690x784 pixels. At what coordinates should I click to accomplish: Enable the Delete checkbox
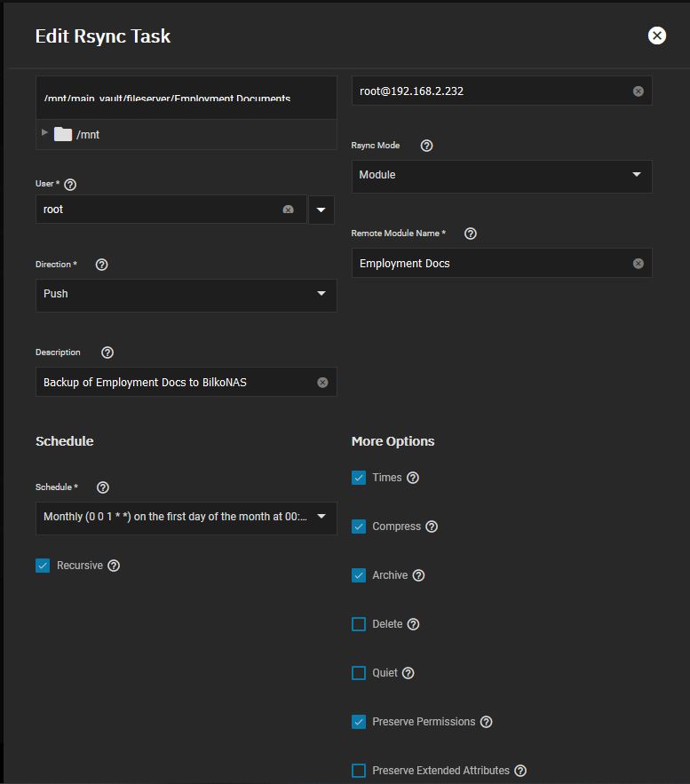pos(359,624)
